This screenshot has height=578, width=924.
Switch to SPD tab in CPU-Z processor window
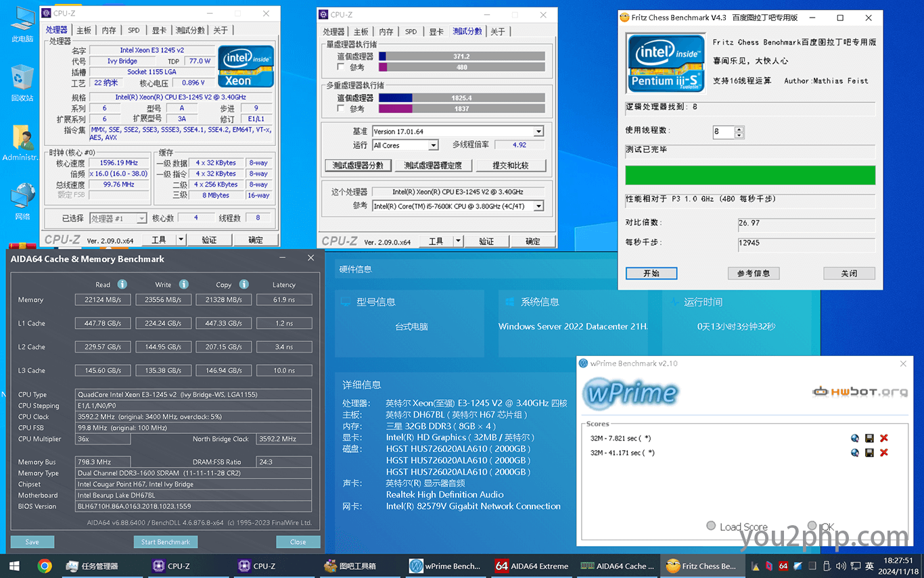[134, 30]
